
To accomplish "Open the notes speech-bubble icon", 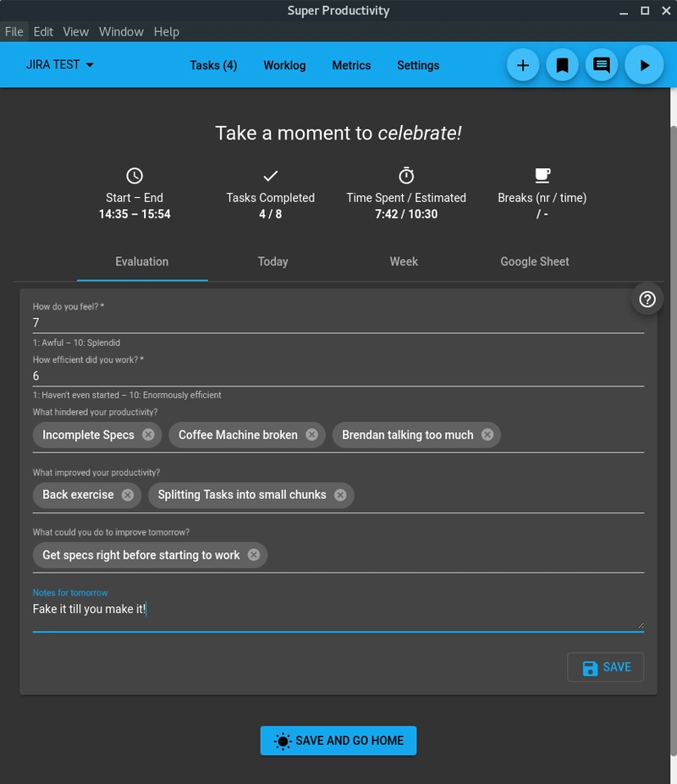I will click(602, 65).
